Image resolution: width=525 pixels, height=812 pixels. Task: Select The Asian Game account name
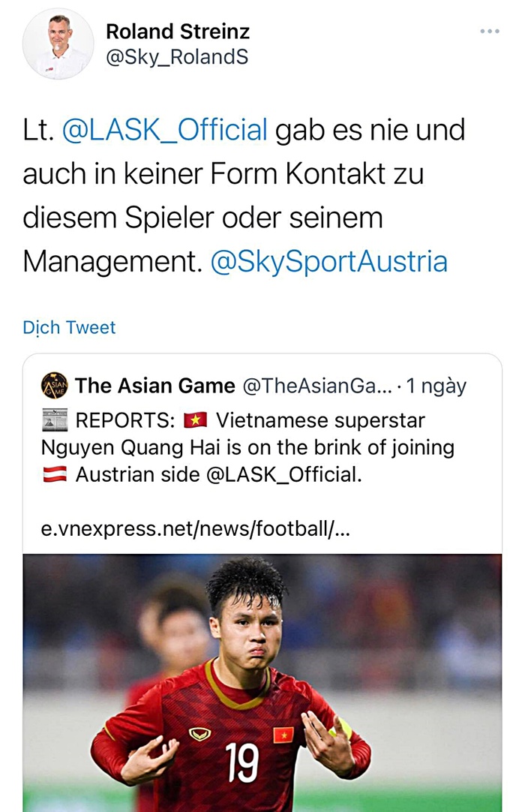coord(155,386)
